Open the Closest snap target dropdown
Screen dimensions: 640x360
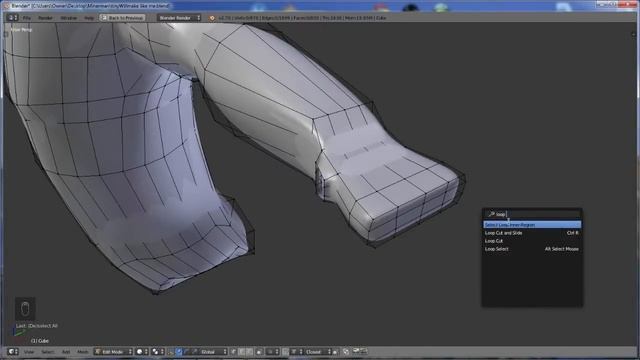[318, 351]
